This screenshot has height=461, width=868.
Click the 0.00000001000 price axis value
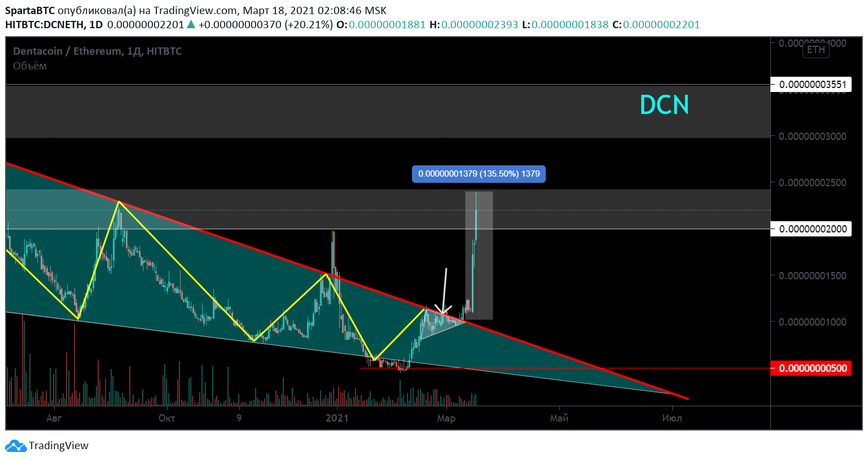tap(813, 322)
